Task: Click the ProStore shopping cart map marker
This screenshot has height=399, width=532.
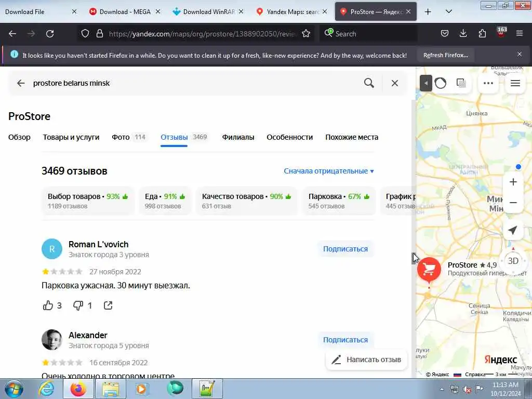Action: coord(429,270)
